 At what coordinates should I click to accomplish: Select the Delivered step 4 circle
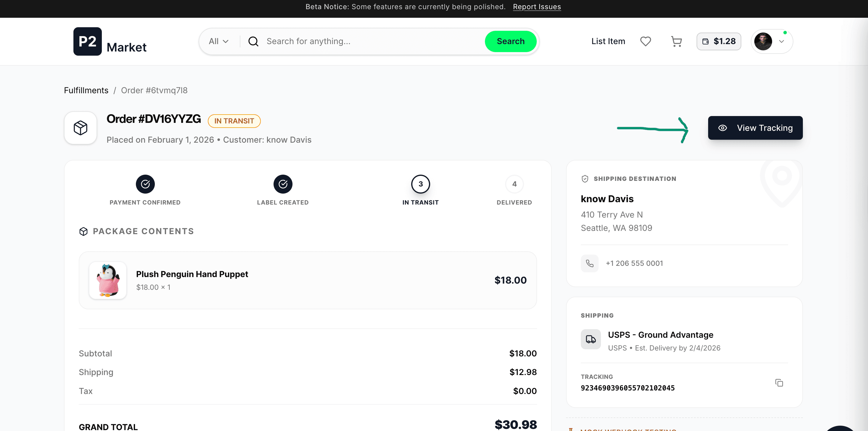coord(514,184)
